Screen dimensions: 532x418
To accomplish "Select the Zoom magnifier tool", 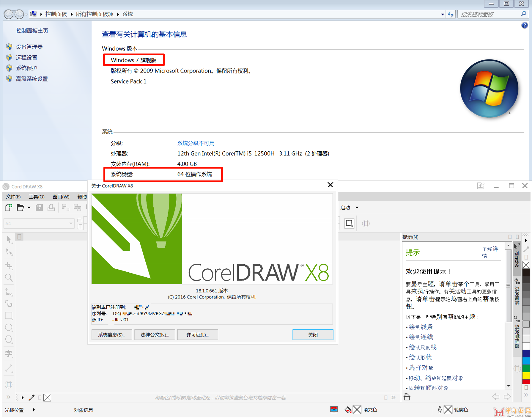I will pos(9,278).
